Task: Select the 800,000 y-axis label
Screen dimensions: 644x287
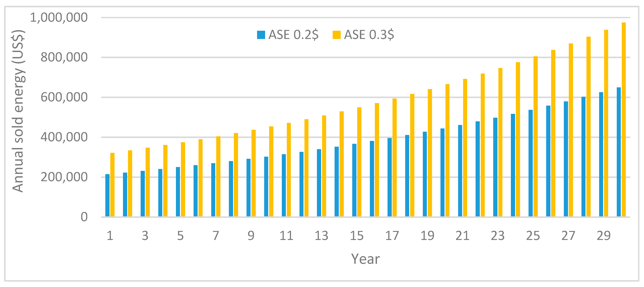Action: click(64, 57)
